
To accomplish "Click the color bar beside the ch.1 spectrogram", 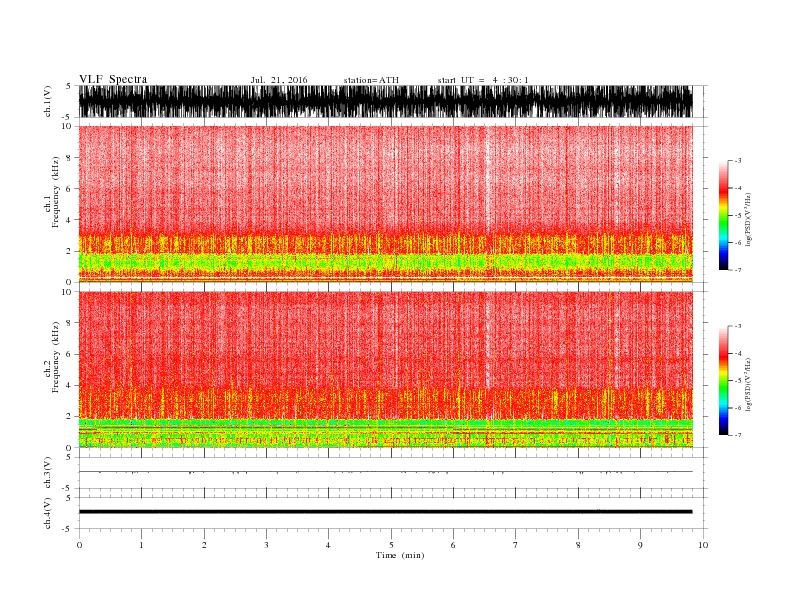I will coord(723,215).
